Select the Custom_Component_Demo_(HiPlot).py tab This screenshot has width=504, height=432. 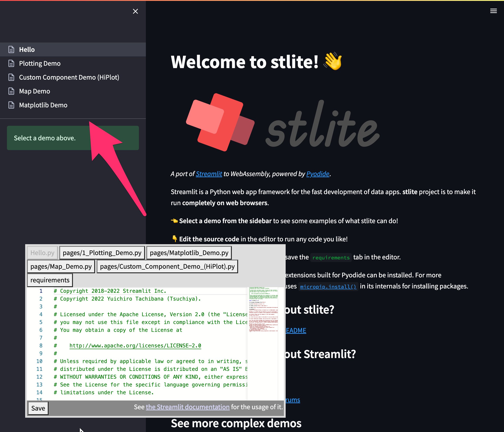click(167, 267)
